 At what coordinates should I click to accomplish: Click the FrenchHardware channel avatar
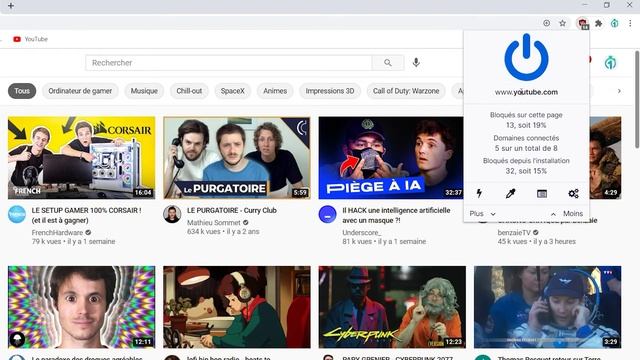(x=17, y=215)
